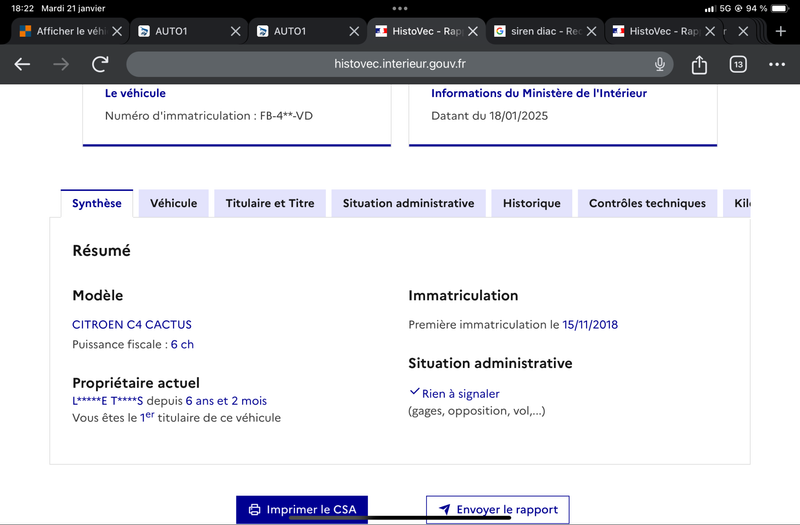
Task: Tap the microphone icon in address bar
Action: click(x=660, y=64)
